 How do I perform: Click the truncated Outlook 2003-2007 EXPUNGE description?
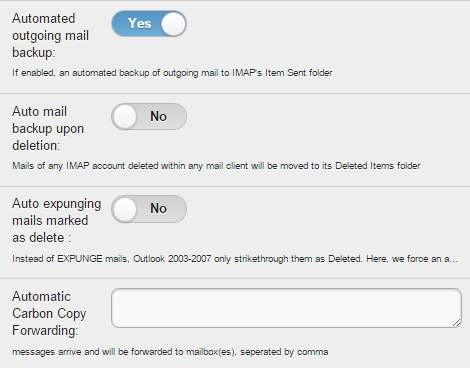(235, 259)
